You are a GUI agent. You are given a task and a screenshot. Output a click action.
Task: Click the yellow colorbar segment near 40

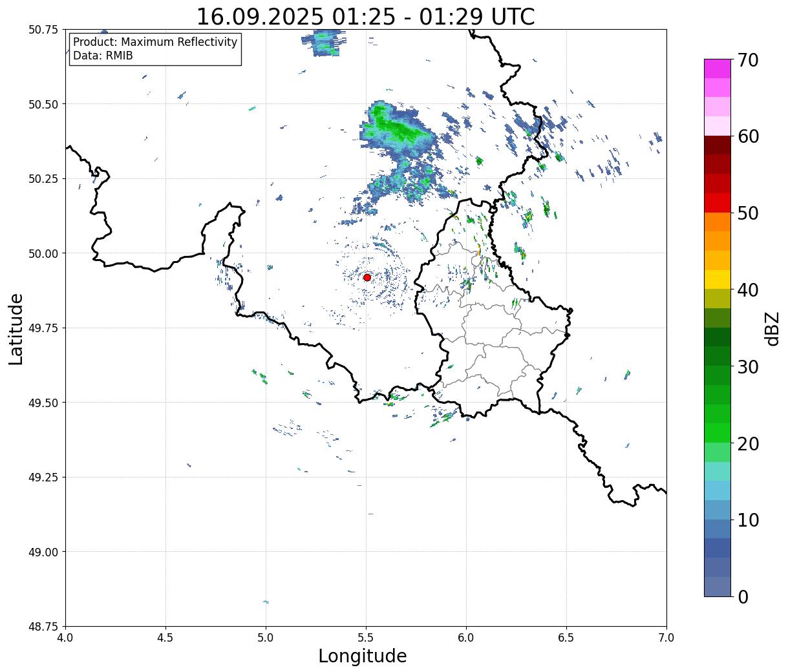point(718,279)
